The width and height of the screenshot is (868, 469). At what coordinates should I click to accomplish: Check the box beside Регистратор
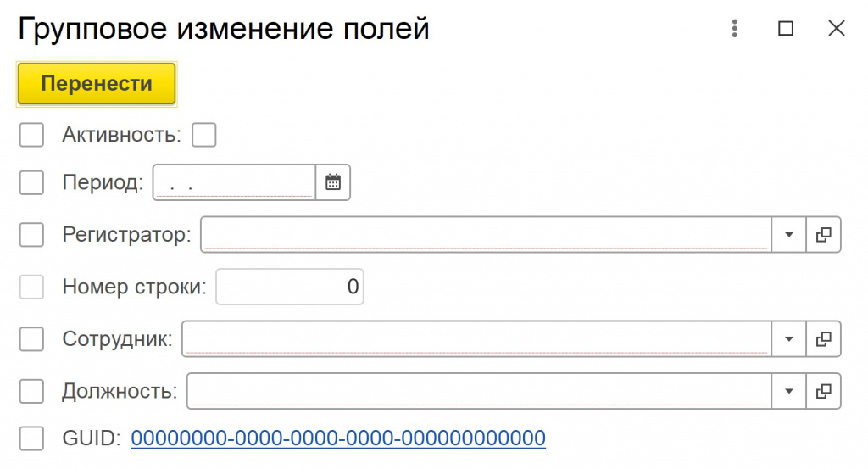(x=31, y=235)
